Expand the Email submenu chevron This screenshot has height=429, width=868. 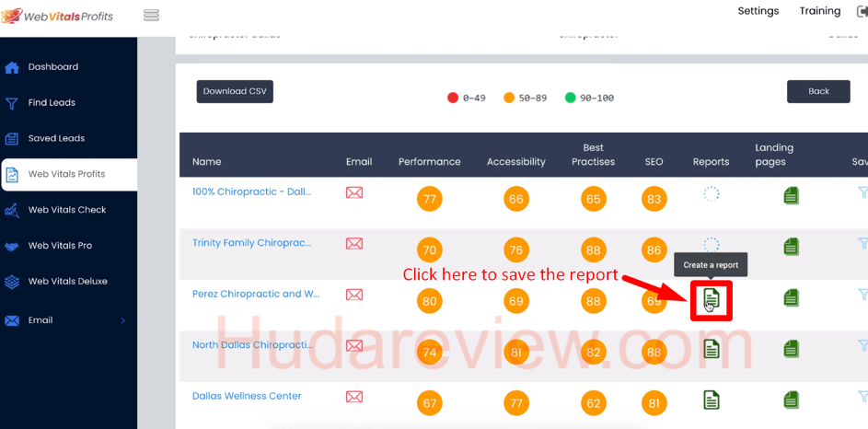point(123,320)
